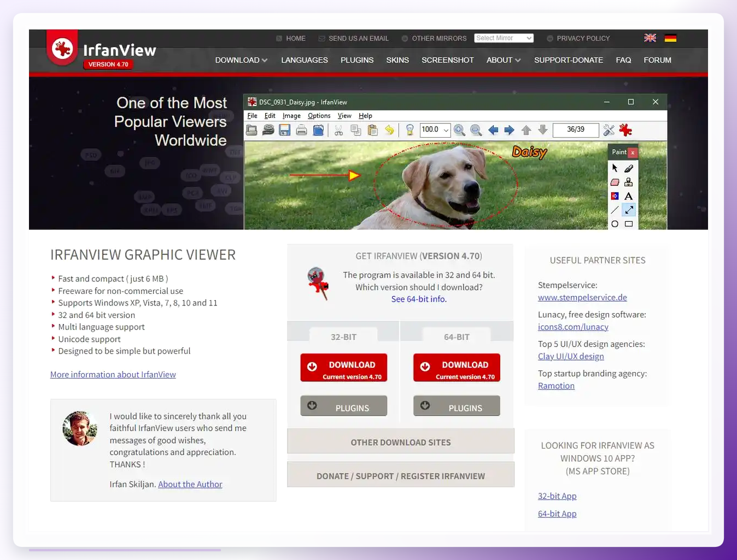Open the Options menu in IrfanView window

[x=319, y=116]
